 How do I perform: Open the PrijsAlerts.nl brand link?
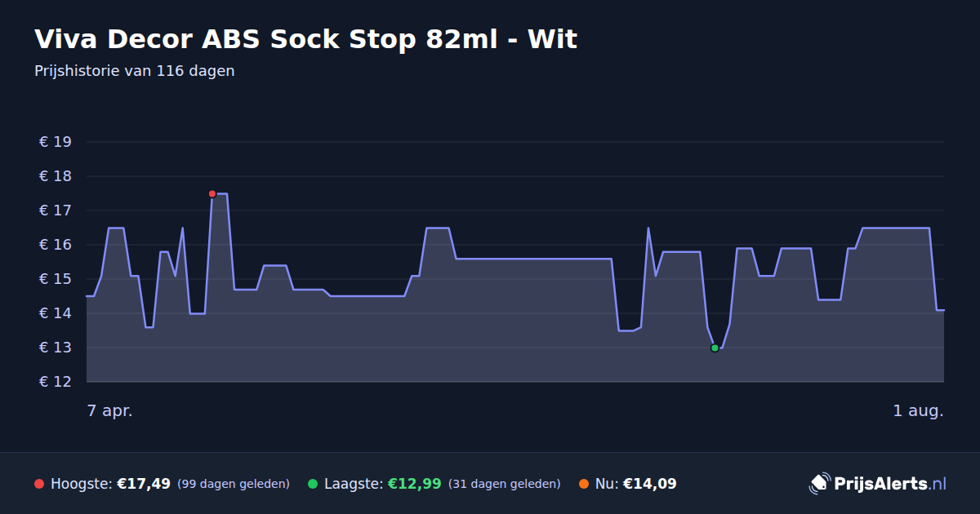tap(878, 484)
